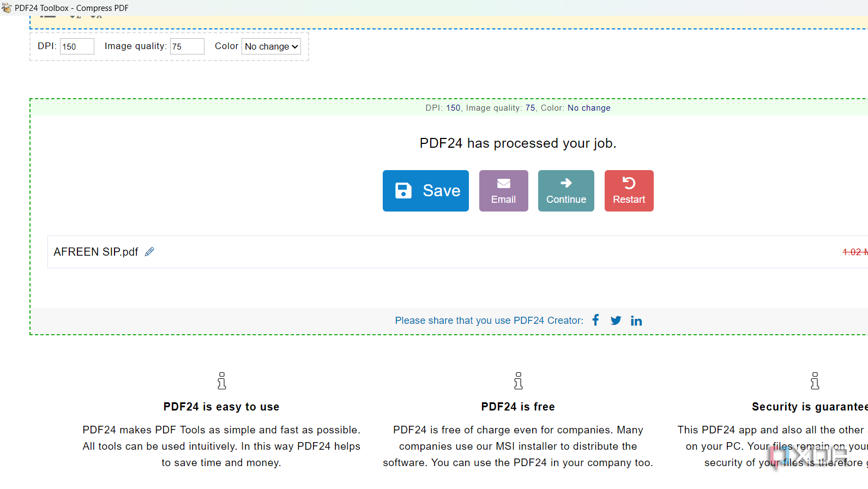Focus the Image quality input field
The width and height of the screenshot is (868, 489).
coord(187,46)
